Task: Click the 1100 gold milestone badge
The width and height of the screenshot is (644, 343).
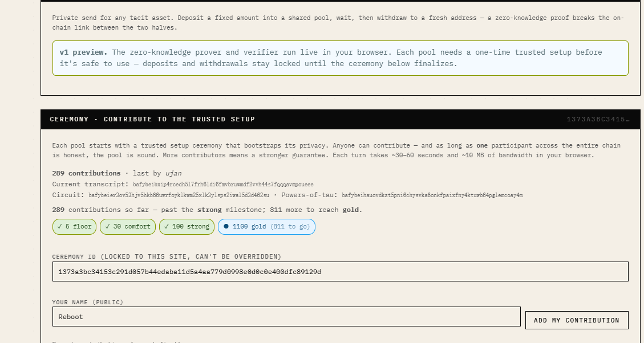Action: coord(266,226)
